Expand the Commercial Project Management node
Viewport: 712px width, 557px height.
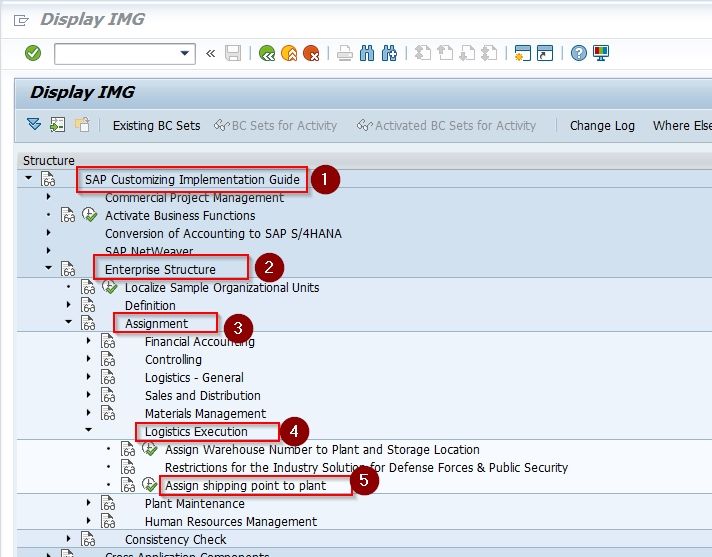[49, 197]
